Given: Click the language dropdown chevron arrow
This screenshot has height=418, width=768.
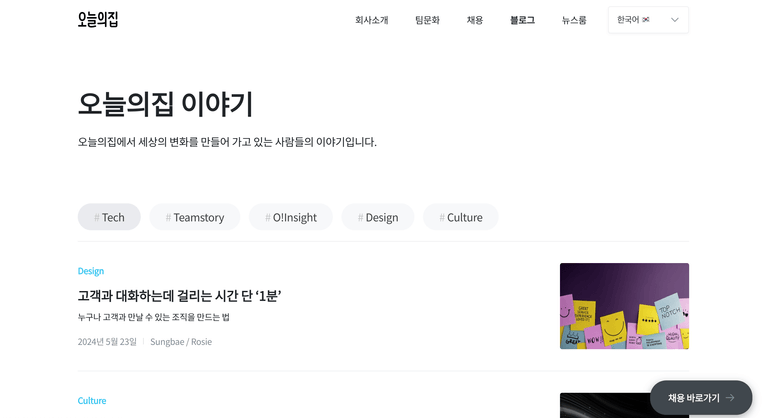Looking at the screenshot, I should tap(674, 20).
